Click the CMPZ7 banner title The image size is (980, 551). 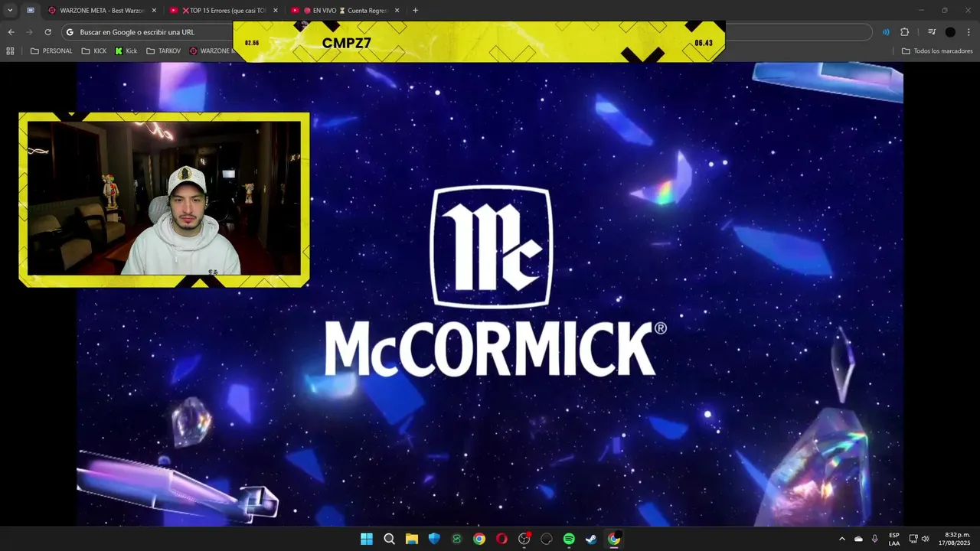point(346,43)
